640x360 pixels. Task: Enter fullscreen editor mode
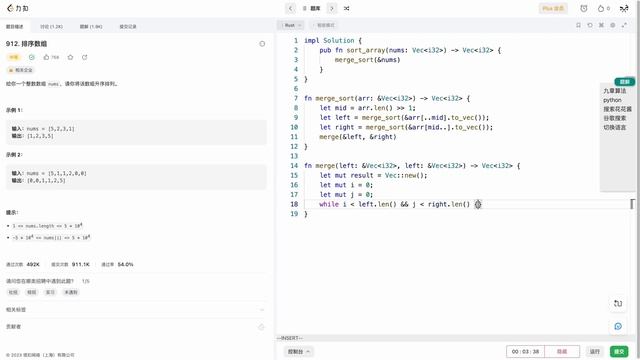coord(624,25)
